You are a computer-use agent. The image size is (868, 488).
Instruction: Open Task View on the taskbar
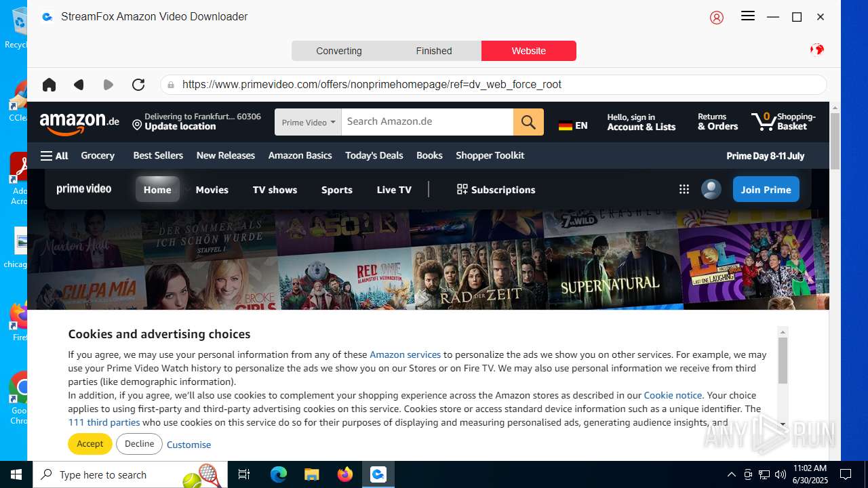pos(244,474)
